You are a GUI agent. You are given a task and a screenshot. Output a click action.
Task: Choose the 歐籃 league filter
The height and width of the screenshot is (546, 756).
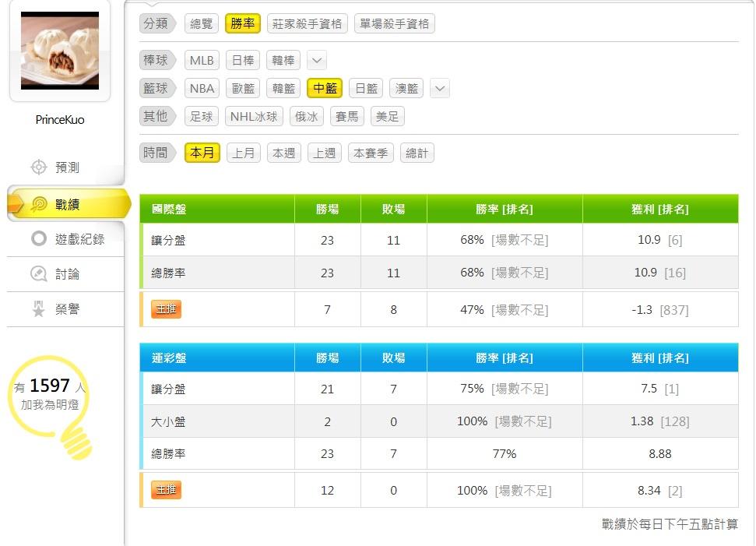click(242, 88)
